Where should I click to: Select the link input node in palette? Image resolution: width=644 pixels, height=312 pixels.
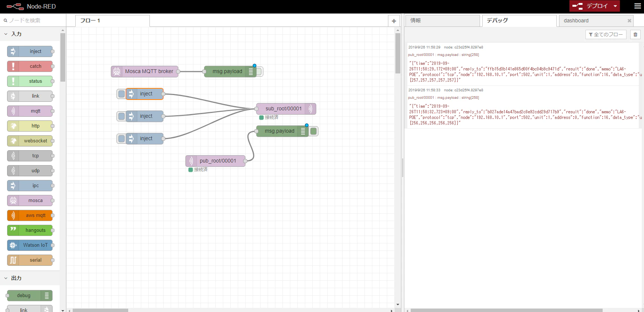pos(30,96)
